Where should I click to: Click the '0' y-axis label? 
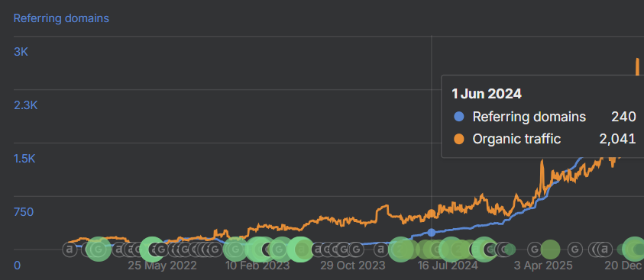[x=17, y=266]
